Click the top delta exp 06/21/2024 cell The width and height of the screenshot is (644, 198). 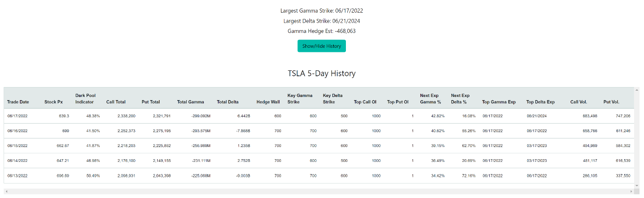[537, 116]
